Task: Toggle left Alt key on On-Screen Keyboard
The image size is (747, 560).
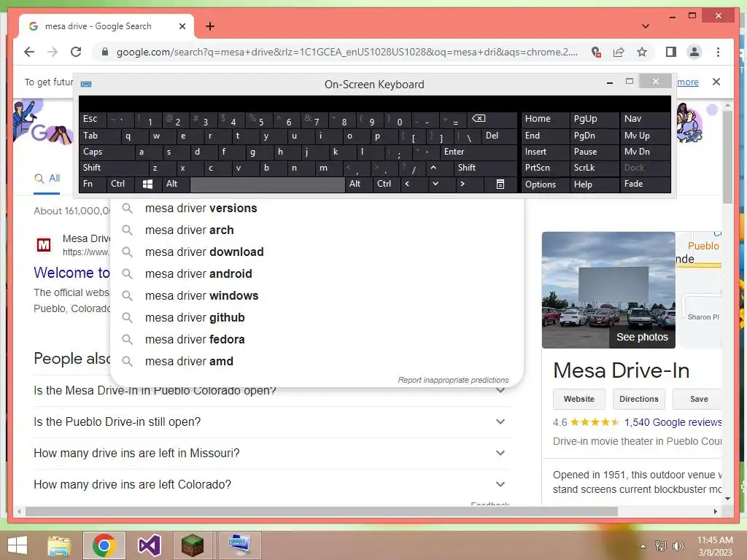Action: pyautogui.click(x=176, y=184)
